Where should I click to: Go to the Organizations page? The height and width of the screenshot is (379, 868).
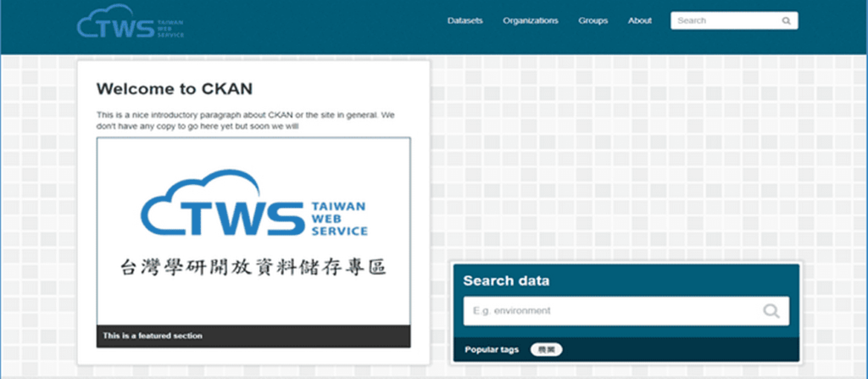point(530,21)
